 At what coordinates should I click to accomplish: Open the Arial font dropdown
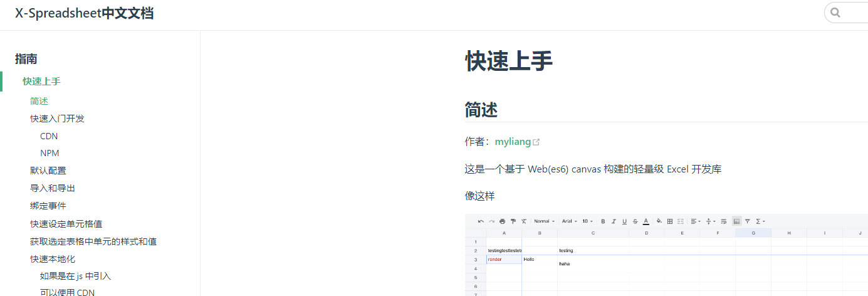pyautogui.click(x=570, y=221)
